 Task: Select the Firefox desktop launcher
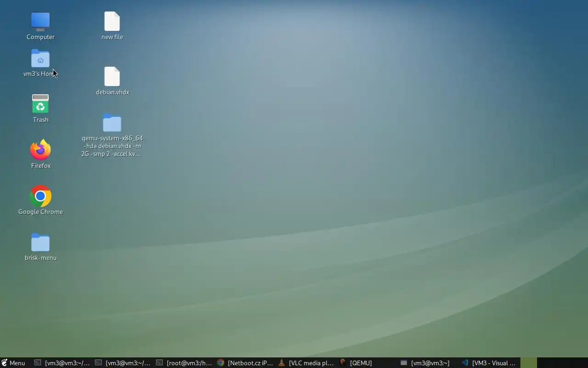(40, 150)
